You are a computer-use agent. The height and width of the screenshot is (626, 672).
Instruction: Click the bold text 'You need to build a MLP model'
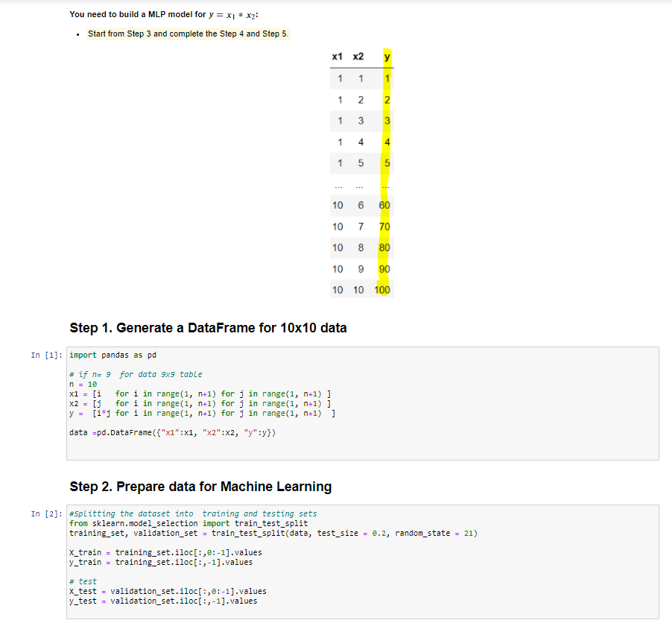tap(134, 13)
